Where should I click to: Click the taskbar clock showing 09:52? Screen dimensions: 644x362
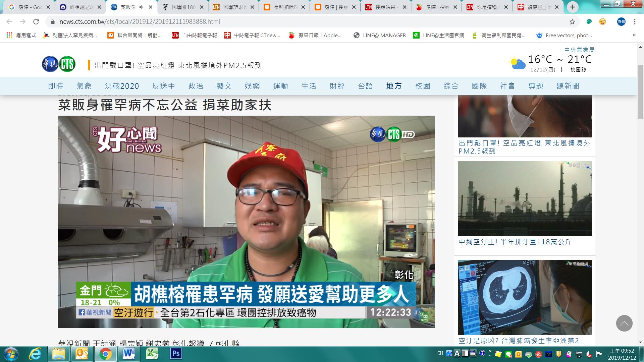[x=622, y=354]
